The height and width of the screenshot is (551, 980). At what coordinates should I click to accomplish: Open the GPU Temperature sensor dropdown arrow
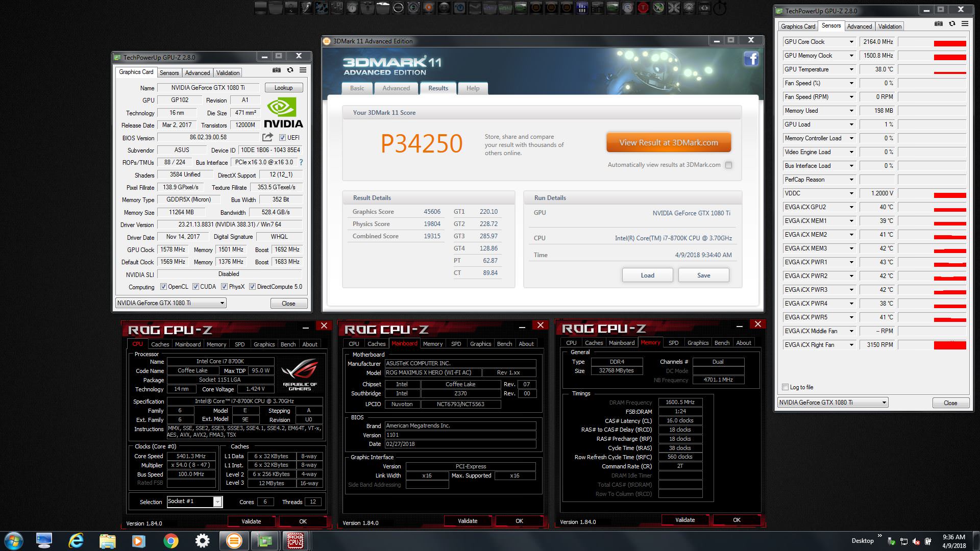click(x=851, y=69)
